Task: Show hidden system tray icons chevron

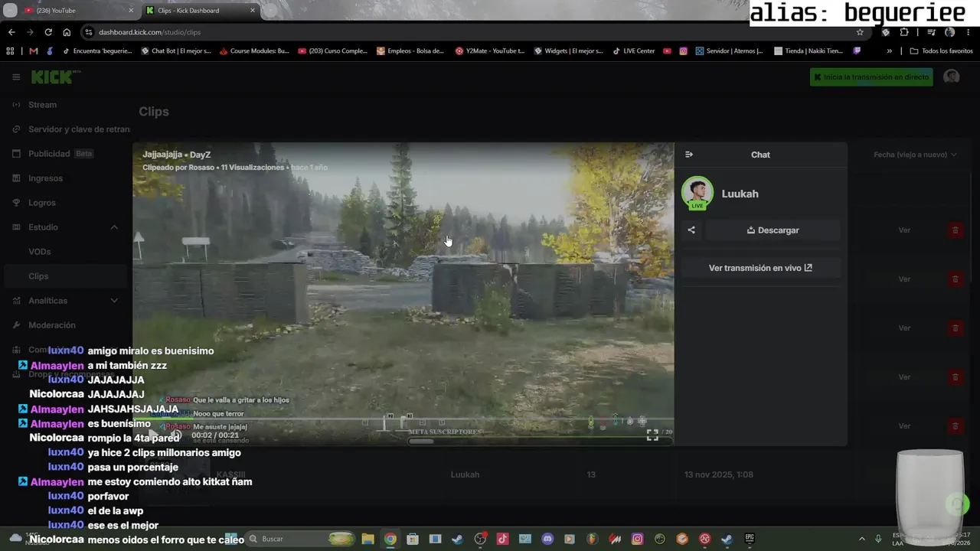Action: 861,539
